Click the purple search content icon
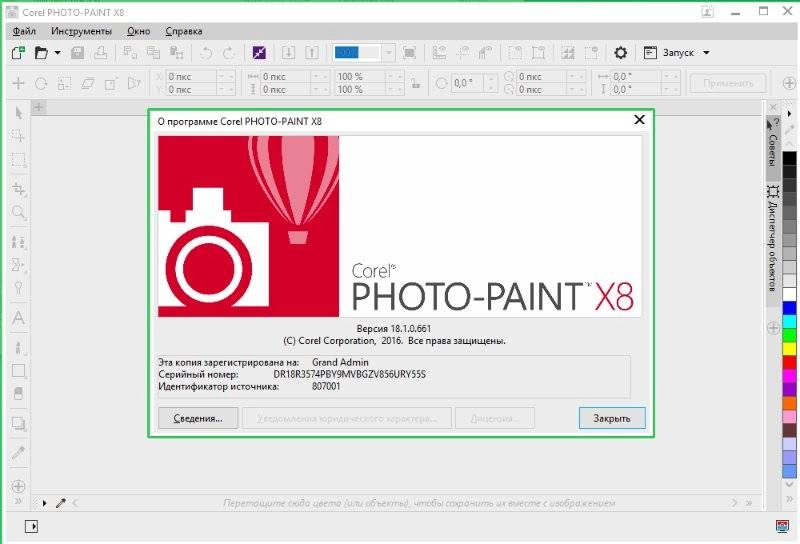Viewport: 800px width, 544px height. pyautogui.click(x=259, y=53)
